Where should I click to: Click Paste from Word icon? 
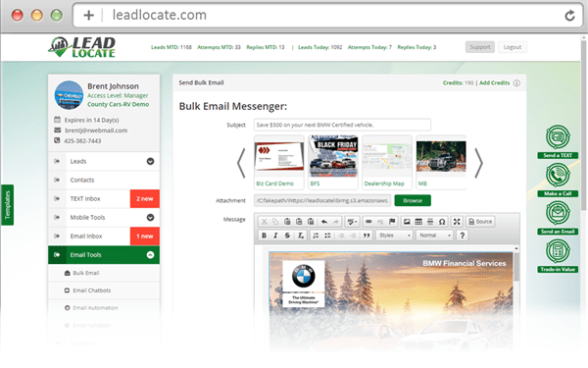click(311, 222)
